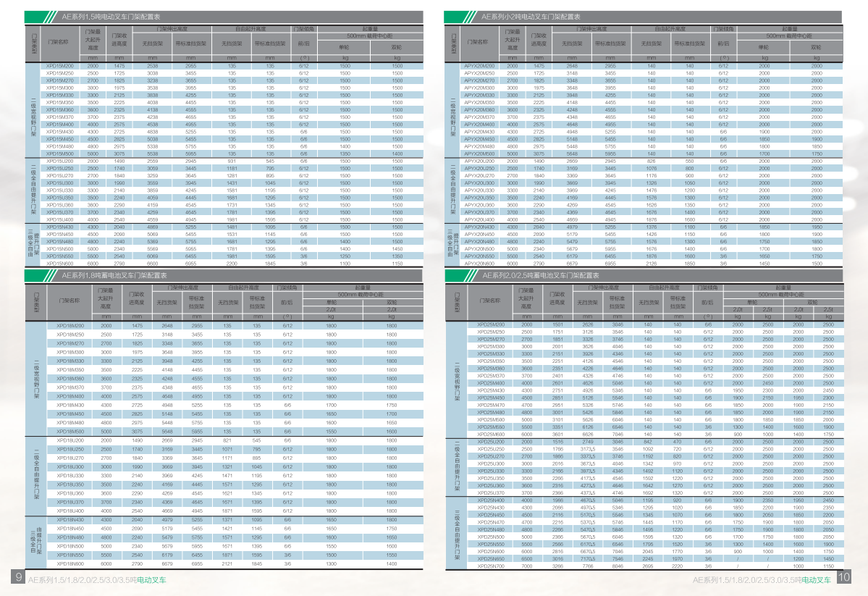The image size is (868, 596).
Task: Click the page number 9 box
Action: point(17,577)
